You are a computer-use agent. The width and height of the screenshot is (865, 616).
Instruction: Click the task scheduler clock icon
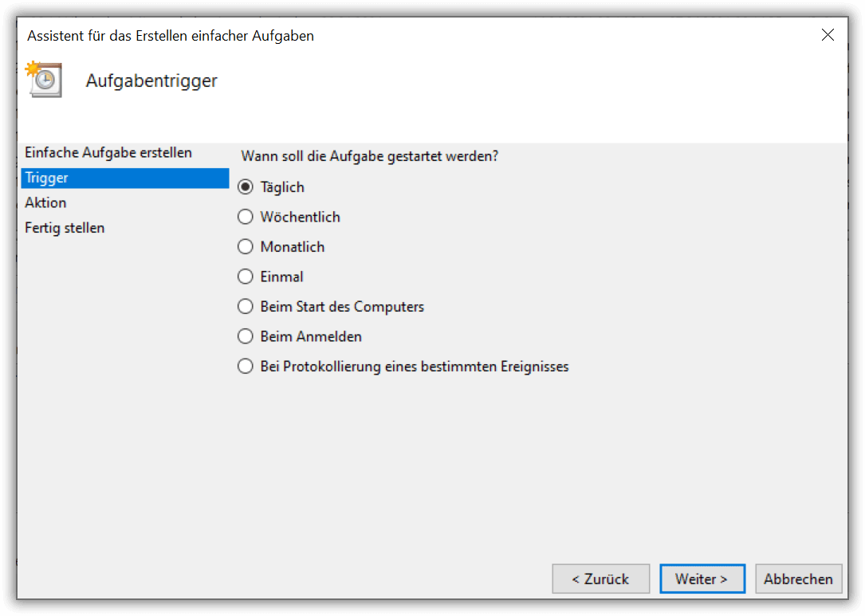[44, 80]
